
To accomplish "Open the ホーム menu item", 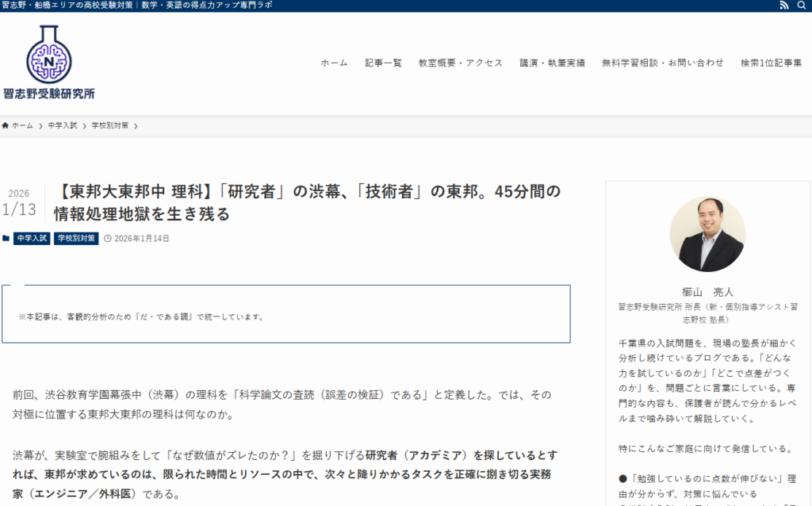I will point(334,63).
